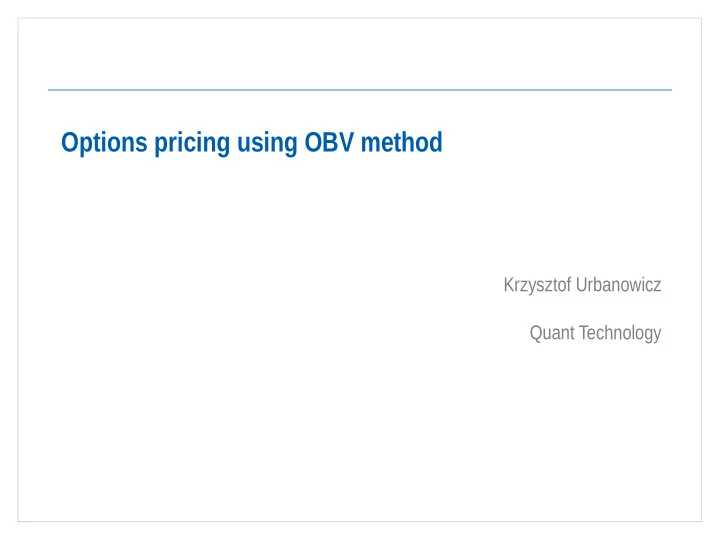Click the right end of the blue divider line
Image resolution: width=720 pixels, height=540 pixels.
(x=670, y=90)
